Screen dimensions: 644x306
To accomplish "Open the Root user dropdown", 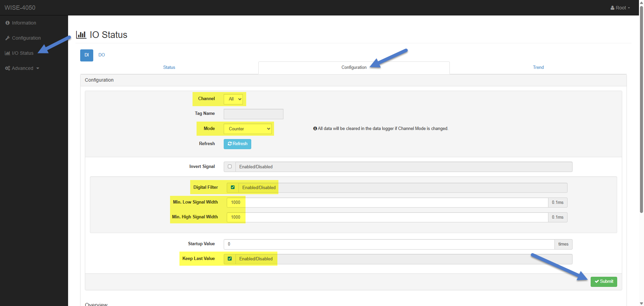I will 621,8.
